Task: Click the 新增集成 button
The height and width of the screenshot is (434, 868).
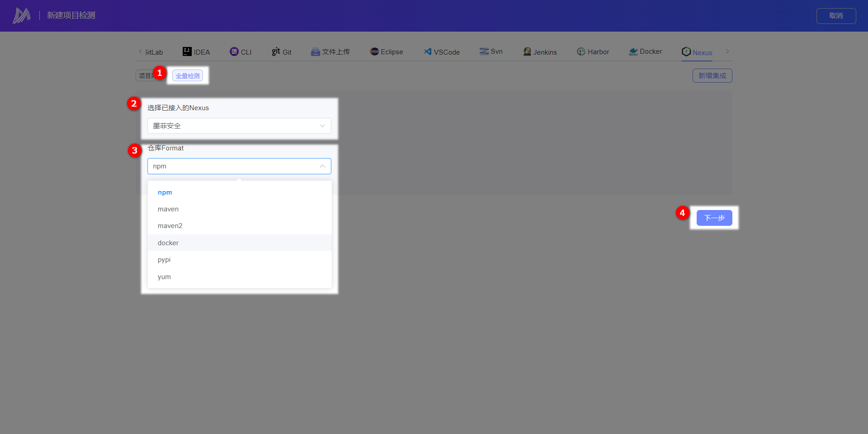Action: click(712, 76)
